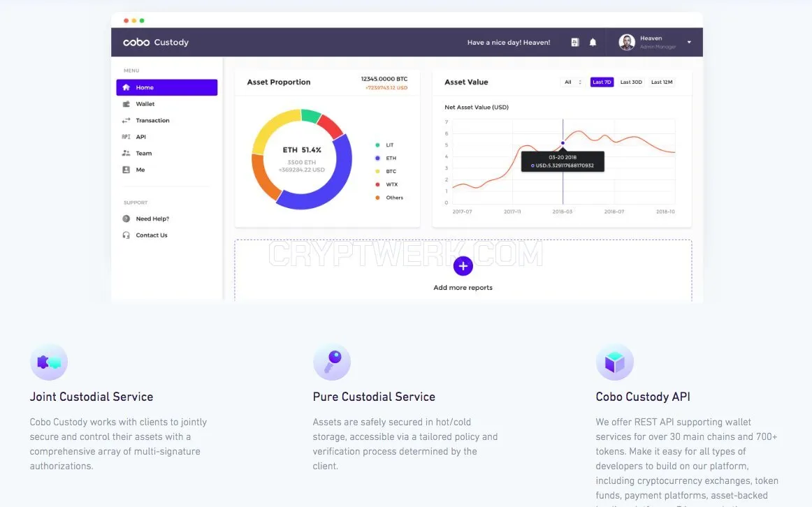The height and width of the screenshot is (507, 812).
Task: Click the API text icon
Action: [x=126, y=137]
